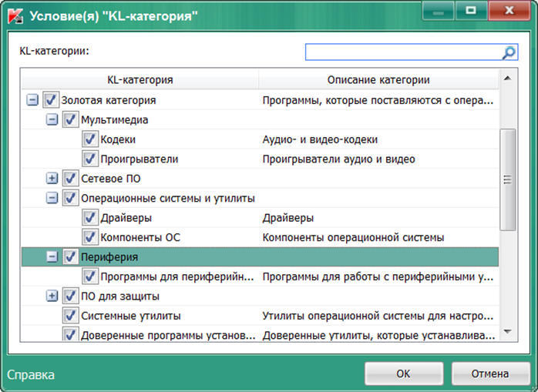Click the scrollbar up arrow

click(508, 79)
